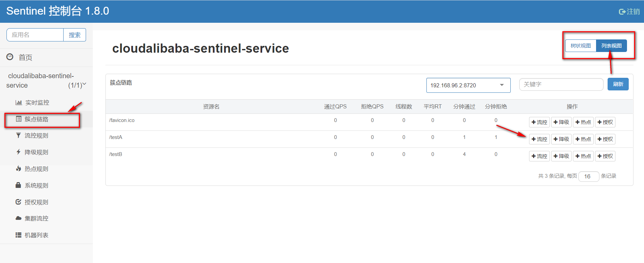Image resolution: width=644 pixels, height=263 pixels.
Task: Click the cloud icon for 集群流控
Action: tap(18, 218)
